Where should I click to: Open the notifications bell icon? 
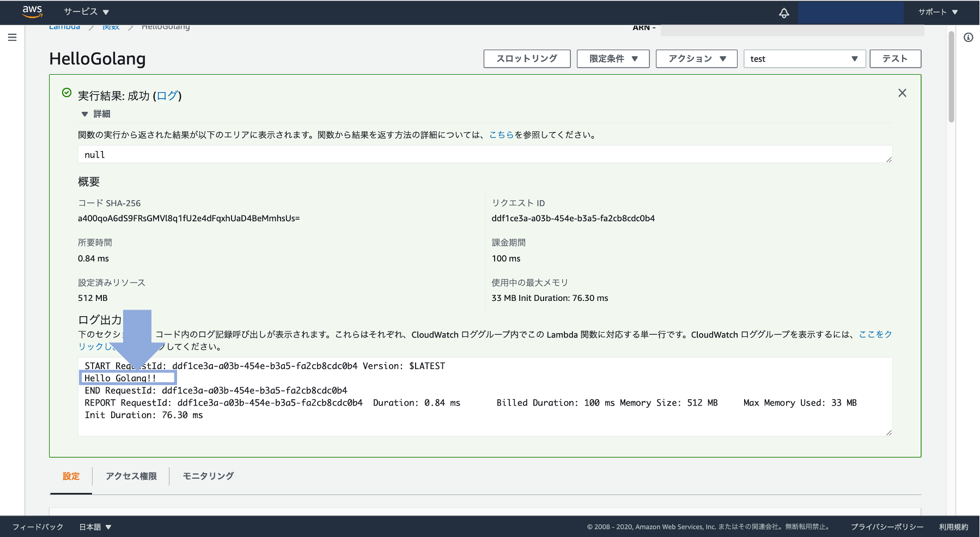pyautogui.click(x=784, y=13)
